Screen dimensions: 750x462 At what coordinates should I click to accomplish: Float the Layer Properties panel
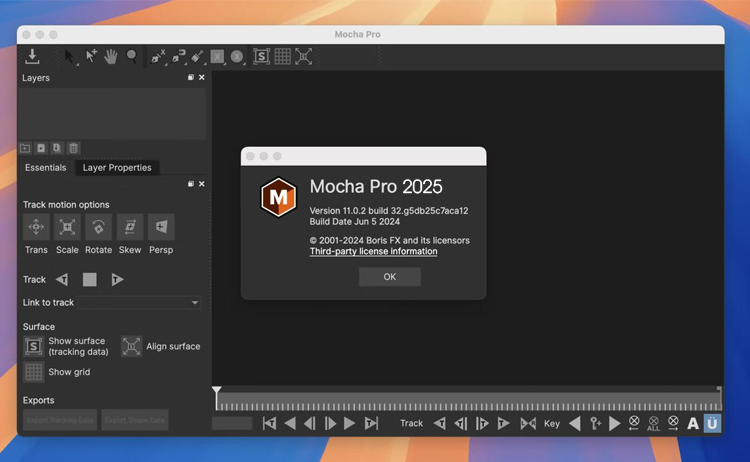coord(191,184)
